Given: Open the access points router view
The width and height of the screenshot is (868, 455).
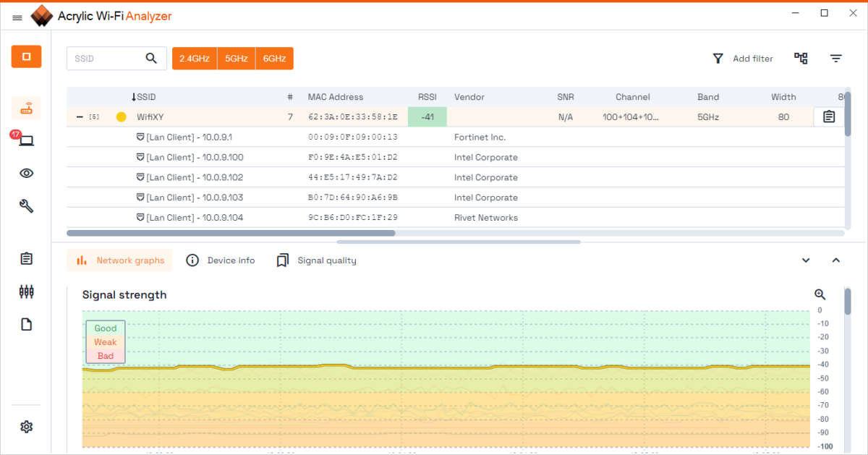Looking at the screenshot, I should 26,109.
